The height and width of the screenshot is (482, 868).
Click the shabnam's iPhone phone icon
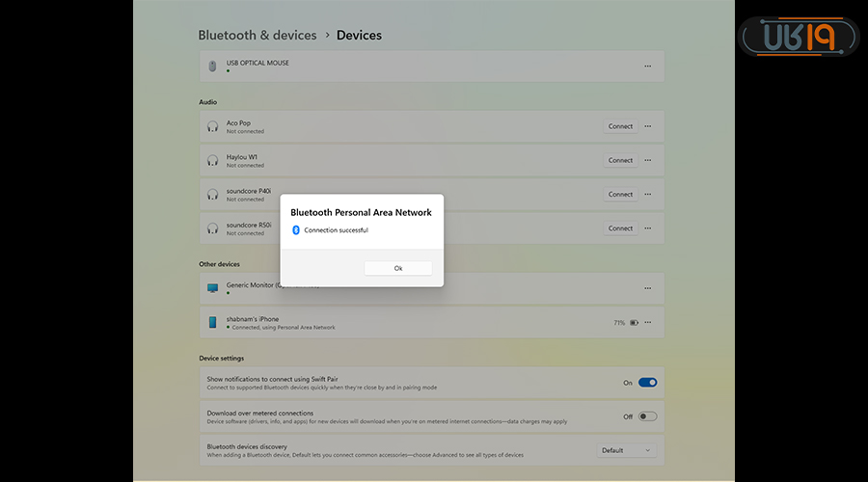[212, 322]
